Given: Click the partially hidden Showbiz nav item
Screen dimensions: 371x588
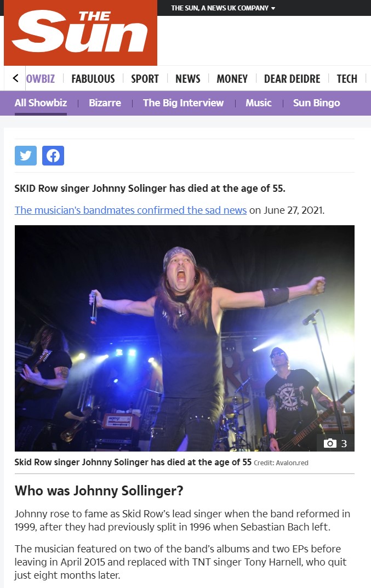Looking at the screenshot, I should [x=41, y=79].
